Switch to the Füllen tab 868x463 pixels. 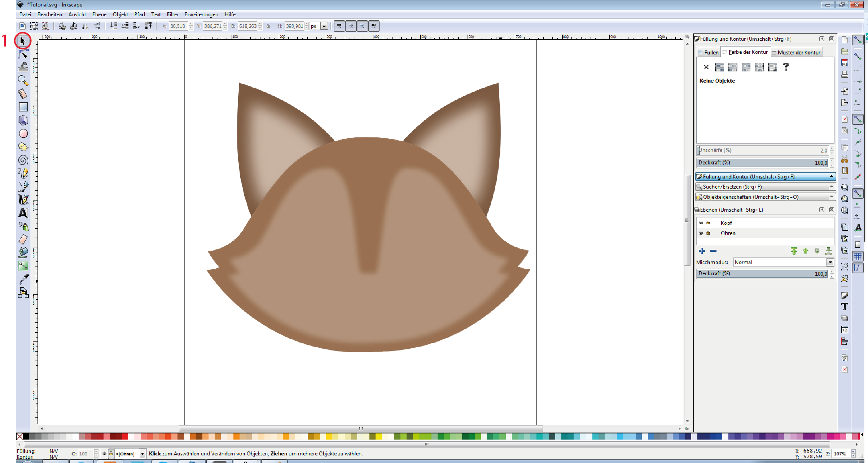(709, 52)
